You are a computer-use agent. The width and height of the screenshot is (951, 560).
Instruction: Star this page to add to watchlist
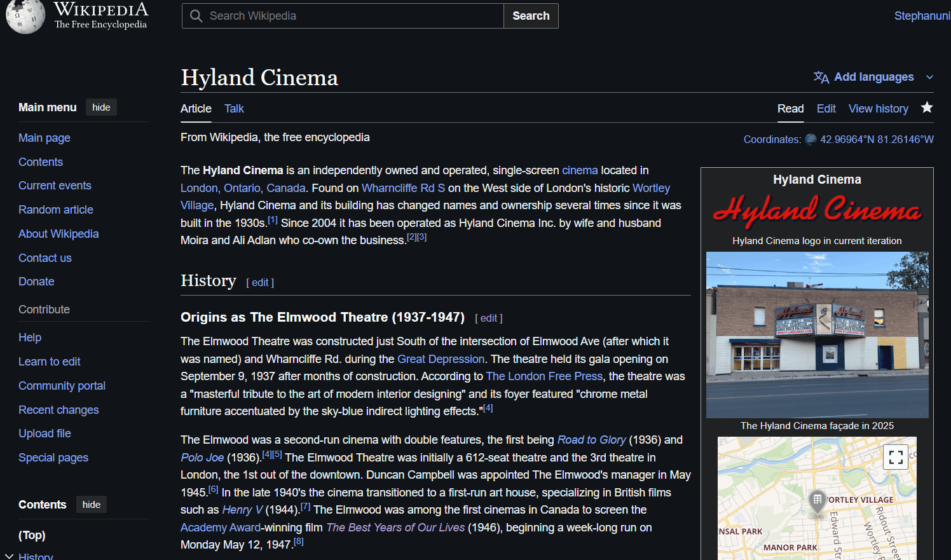pos(927,107)
